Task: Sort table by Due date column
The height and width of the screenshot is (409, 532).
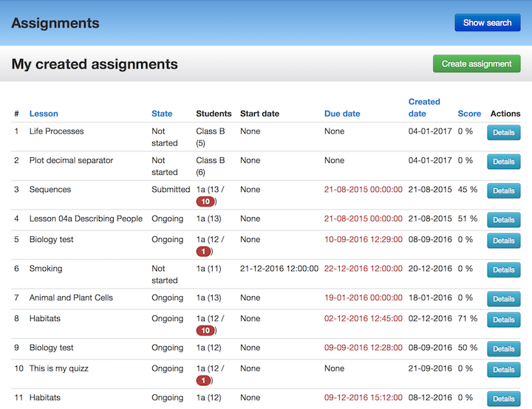Action: coord(342,114)
